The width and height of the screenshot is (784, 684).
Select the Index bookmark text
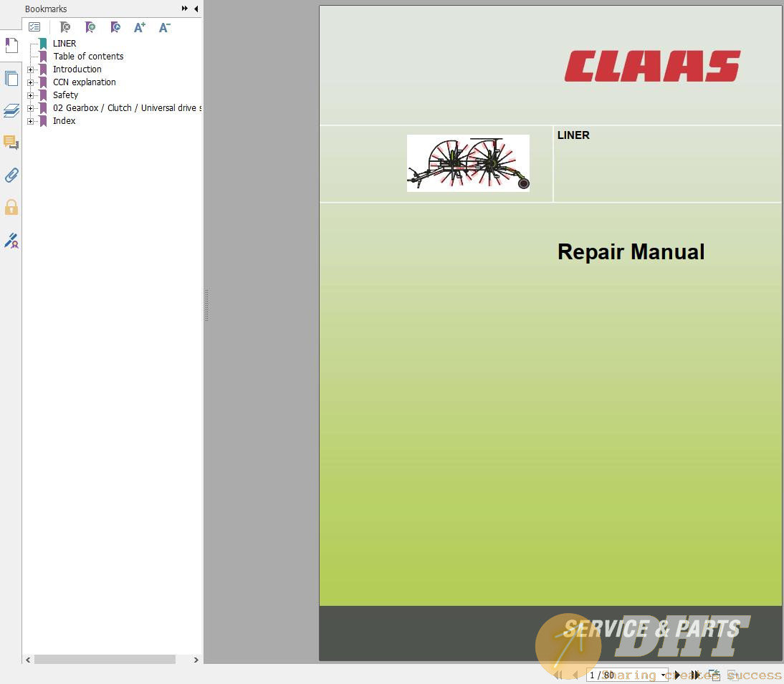64,121
